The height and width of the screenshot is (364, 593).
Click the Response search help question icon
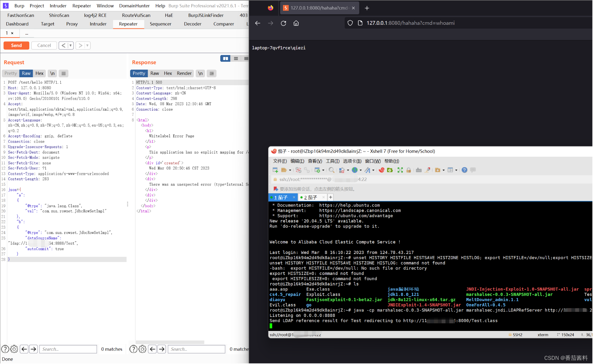coord(134,349)
